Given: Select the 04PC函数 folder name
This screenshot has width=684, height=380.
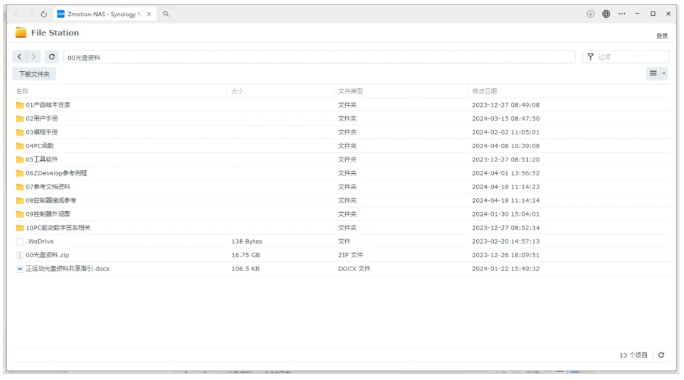Looking at the screenshot, I should 39,146.
